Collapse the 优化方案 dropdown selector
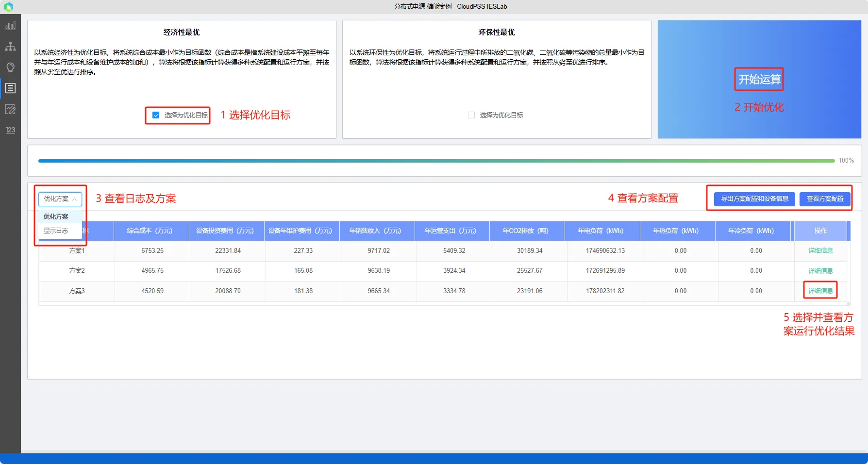Image resolution: width=868 pixels, height=464 pixels. pos(60,199)
